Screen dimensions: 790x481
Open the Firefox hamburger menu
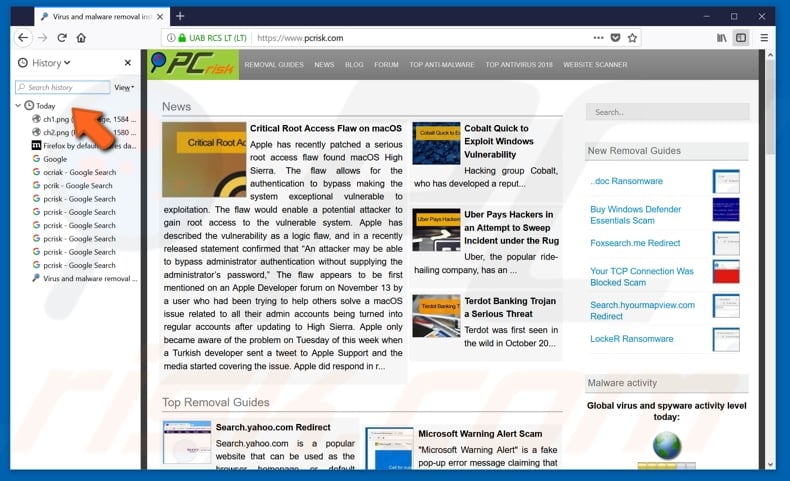pyautogui.click(x=764, y=38)
